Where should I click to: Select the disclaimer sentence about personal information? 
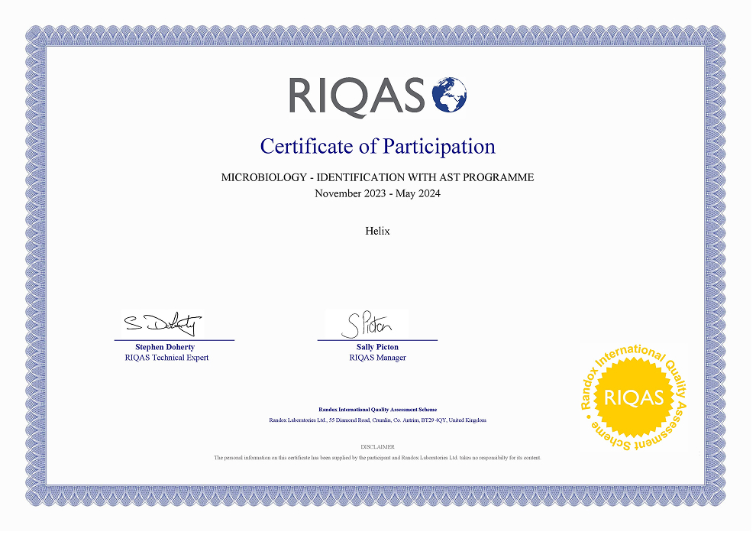click(x=377, y=458)
